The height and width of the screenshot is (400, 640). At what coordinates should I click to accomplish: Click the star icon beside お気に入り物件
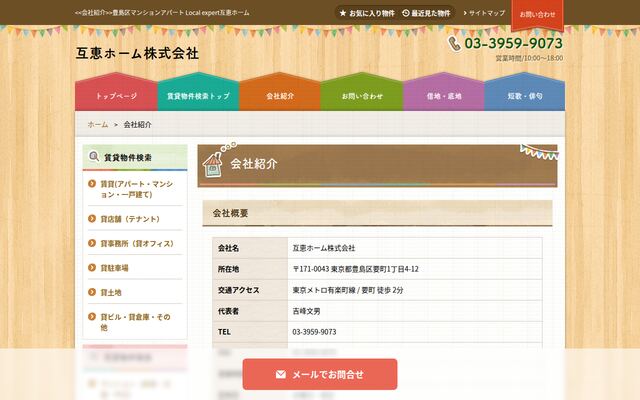(x=343, y=13)
